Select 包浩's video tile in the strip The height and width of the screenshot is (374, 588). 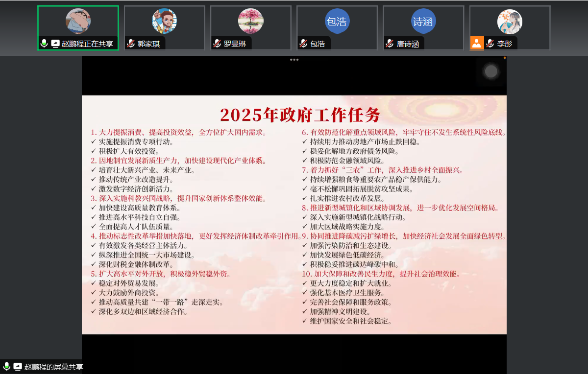pyautogui.click(x=337, y=22)
